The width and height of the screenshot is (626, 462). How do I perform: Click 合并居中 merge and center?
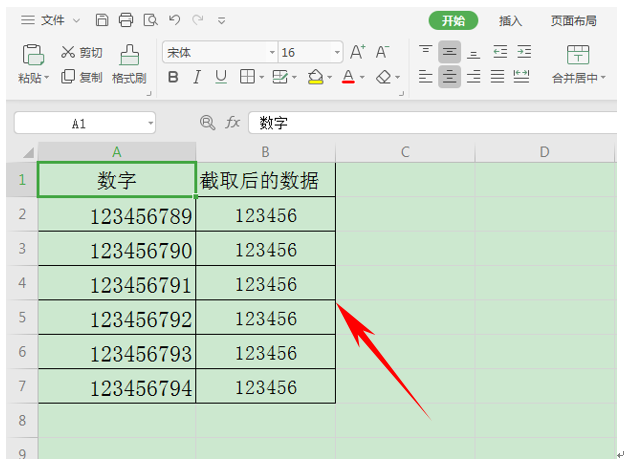point(578,64)
